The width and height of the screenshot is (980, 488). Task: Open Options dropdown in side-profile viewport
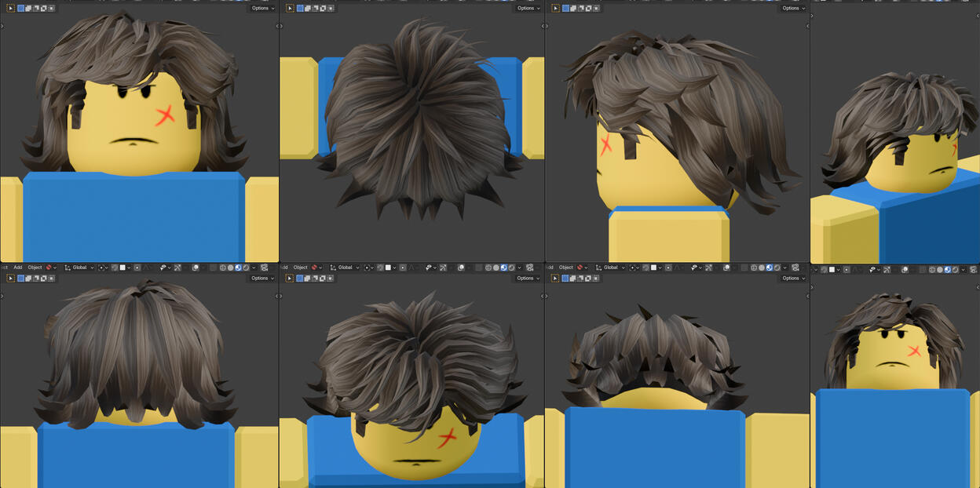pyautogui.click(x=793, y=8)
